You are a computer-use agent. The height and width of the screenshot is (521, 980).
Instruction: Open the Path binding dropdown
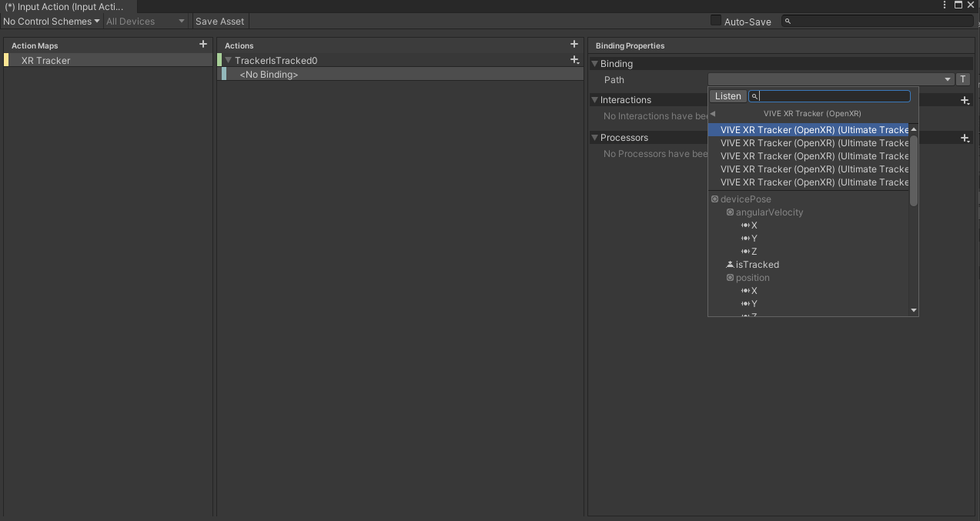pos(831,79)
